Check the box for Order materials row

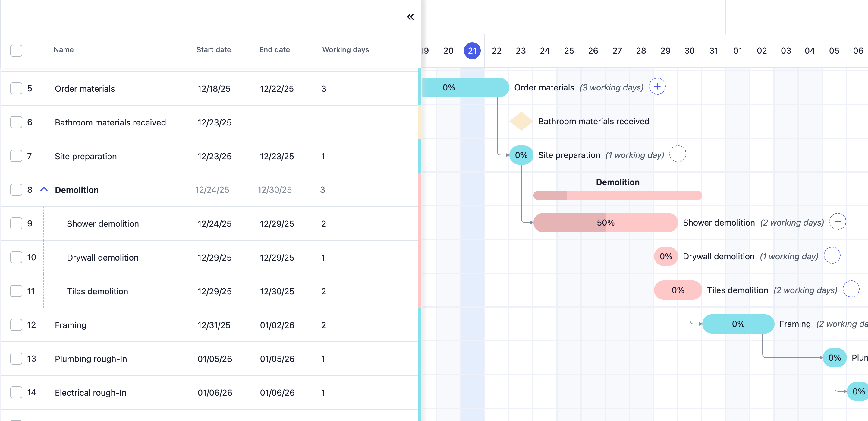(x=16, y=88)
